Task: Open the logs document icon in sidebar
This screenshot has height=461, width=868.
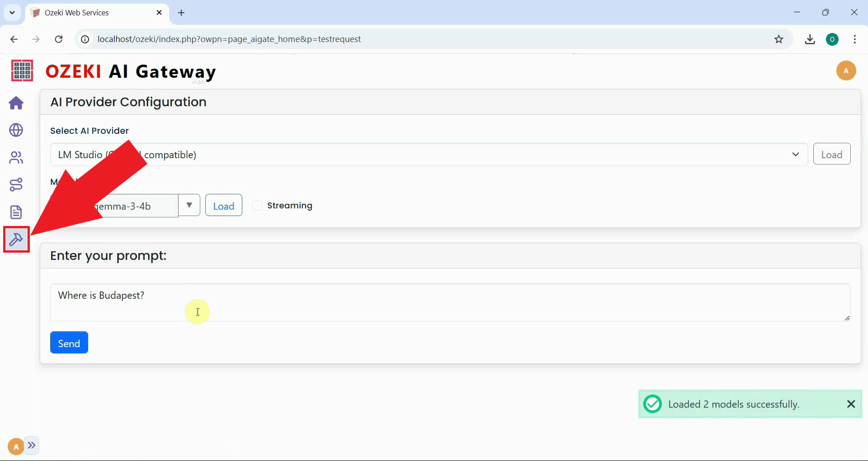Action: (16, 212)
